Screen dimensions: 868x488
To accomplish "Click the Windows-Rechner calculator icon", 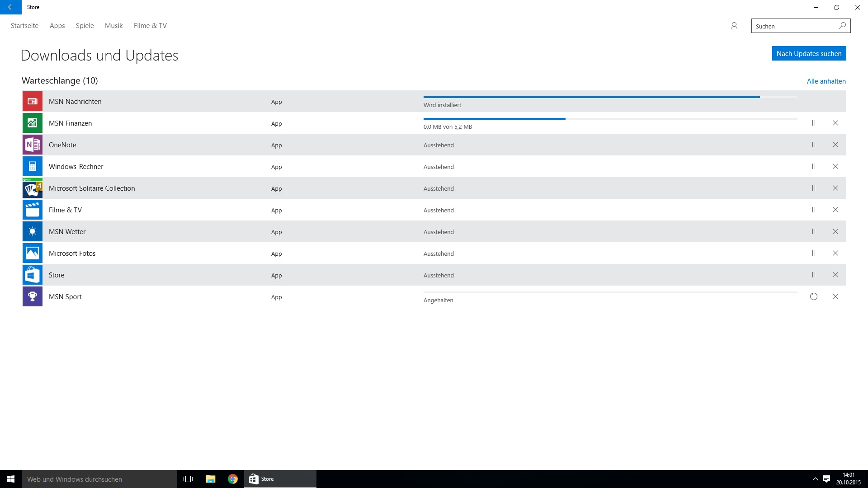I will coord(33,167).
